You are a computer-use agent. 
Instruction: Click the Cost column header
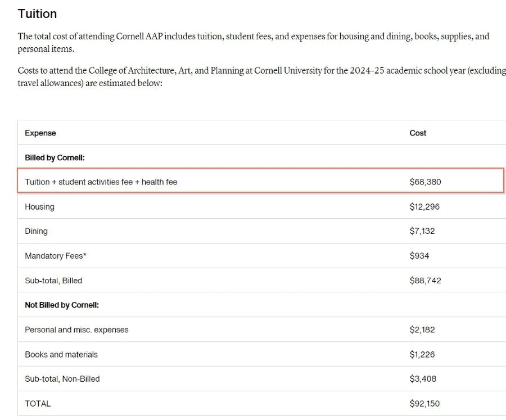pyautogui.click(x=418, y=133)
